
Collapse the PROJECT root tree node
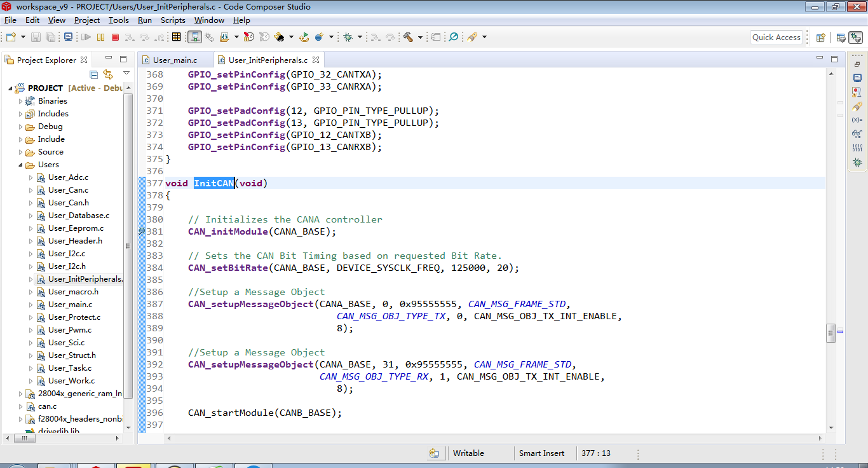tap(11, 88)
